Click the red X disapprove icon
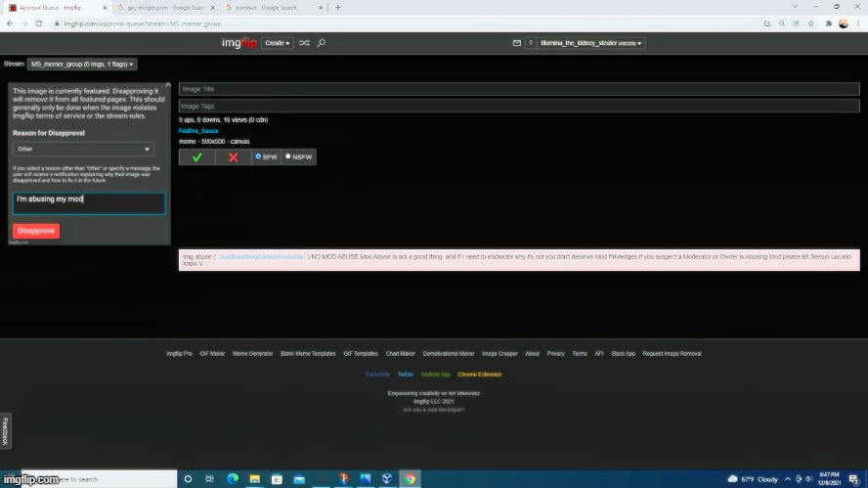 (233, 157)
